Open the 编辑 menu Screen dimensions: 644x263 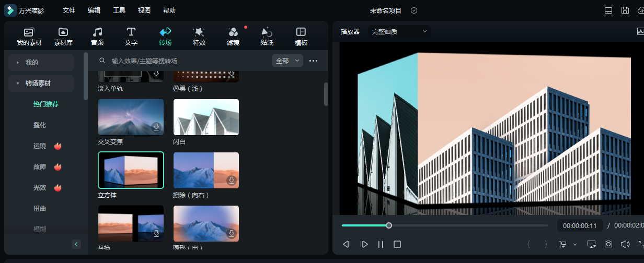(94, 10)
